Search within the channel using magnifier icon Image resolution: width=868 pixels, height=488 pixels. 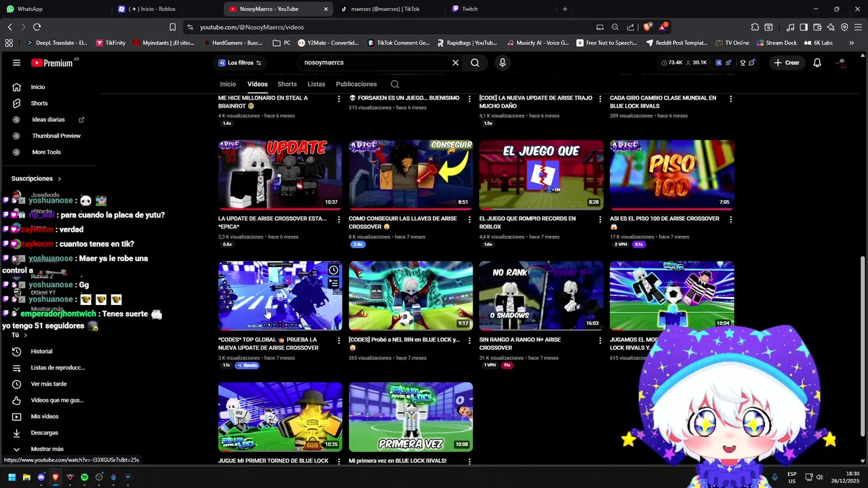(395, 84)
